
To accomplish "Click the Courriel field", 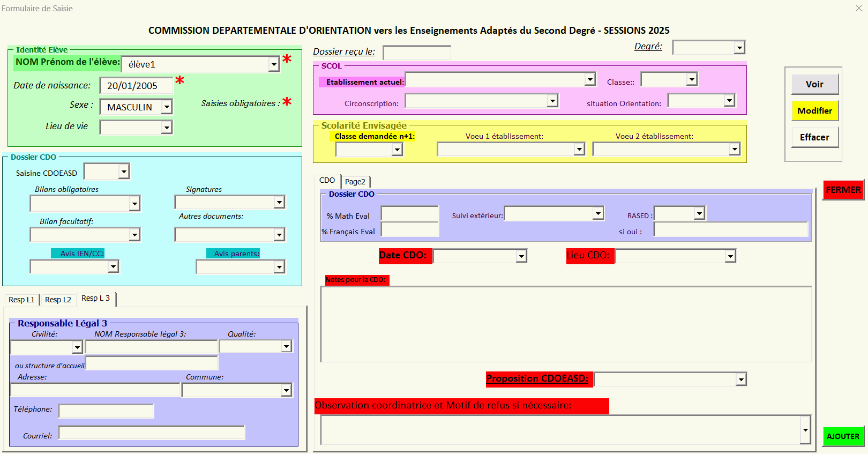I will [x=152, y=433].
